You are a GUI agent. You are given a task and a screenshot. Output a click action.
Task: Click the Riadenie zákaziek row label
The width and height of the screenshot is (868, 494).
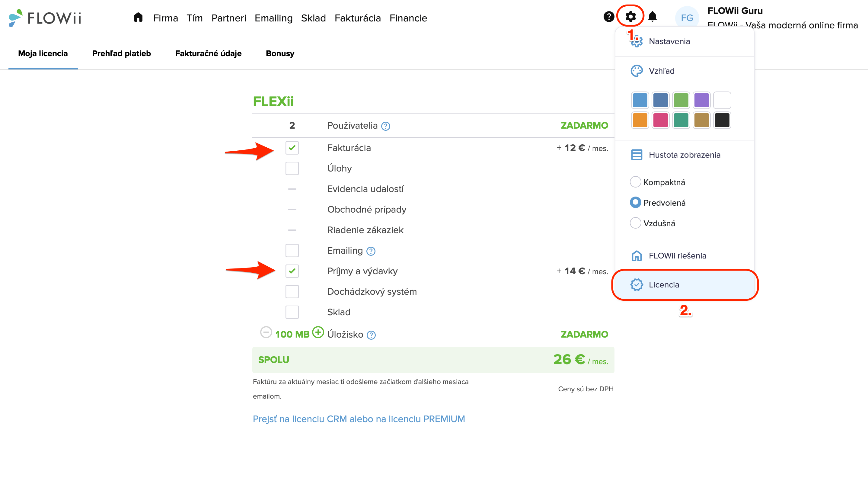(x=365, y=230)
